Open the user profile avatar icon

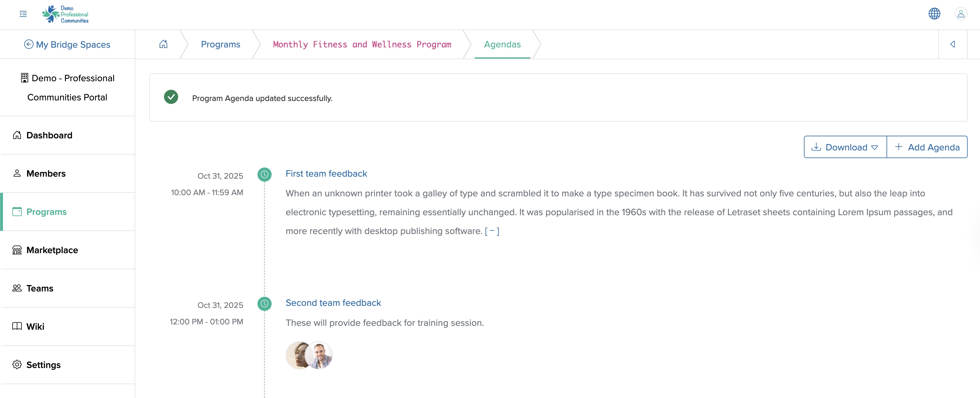coord(961,14)
